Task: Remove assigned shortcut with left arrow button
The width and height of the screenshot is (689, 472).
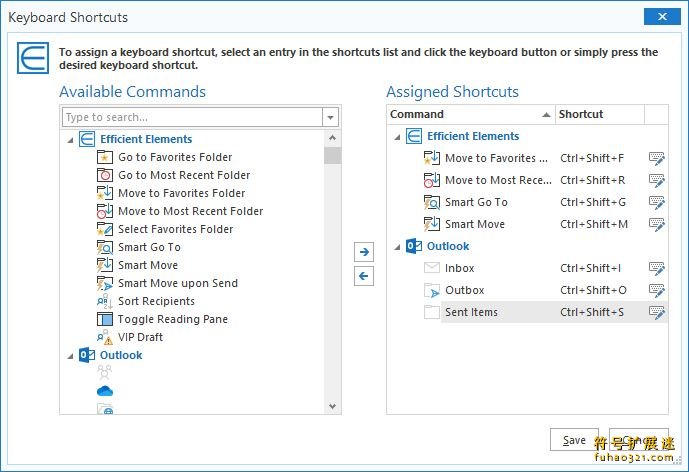Action: click(x=364, y=276)
